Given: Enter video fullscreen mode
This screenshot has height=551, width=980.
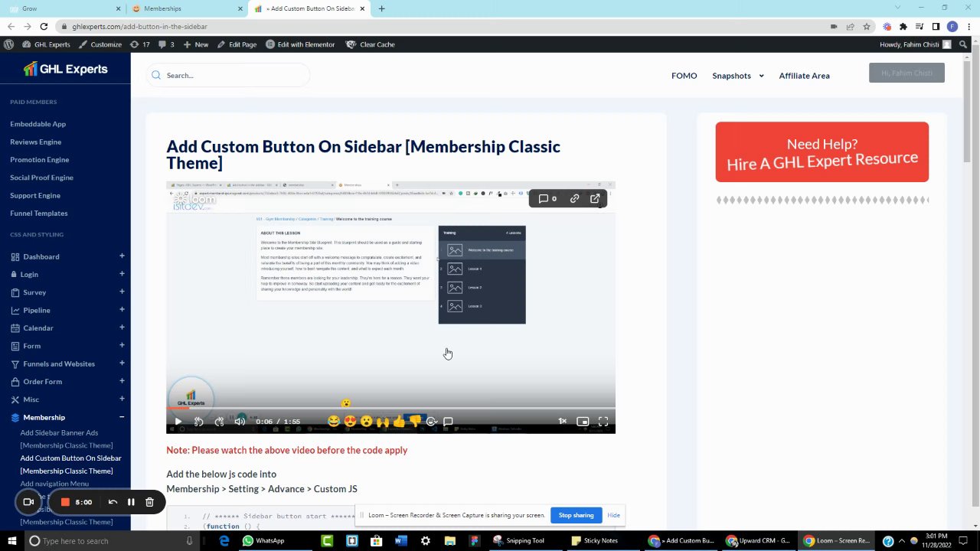Looking at the screenshot, I should point(603,422).
